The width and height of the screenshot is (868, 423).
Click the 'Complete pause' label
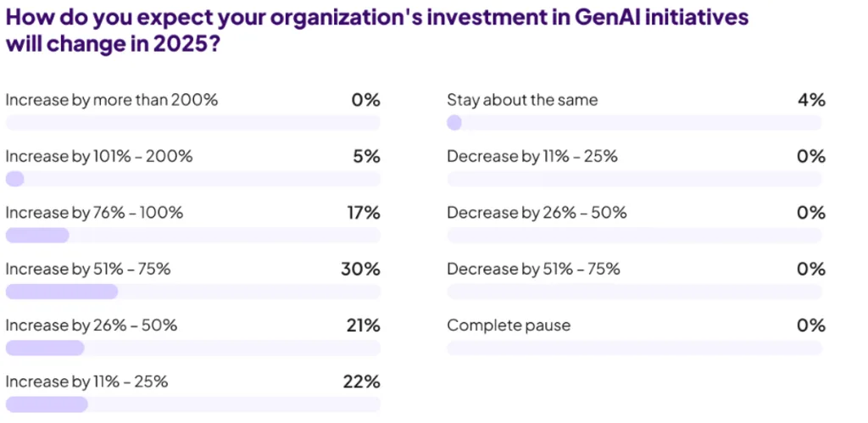click(x=509, y=326)
